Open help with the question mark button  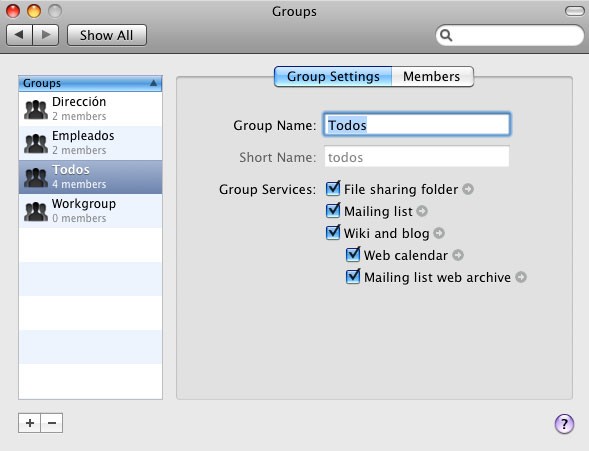[x=564, y=424]
